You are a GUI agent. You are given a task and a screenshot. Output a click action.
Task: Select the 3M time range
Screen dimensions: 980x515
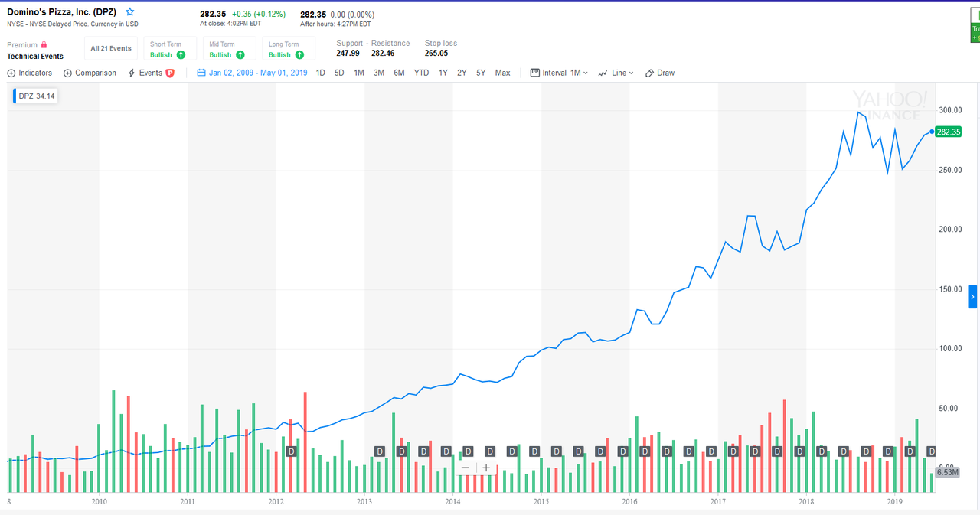379,73
